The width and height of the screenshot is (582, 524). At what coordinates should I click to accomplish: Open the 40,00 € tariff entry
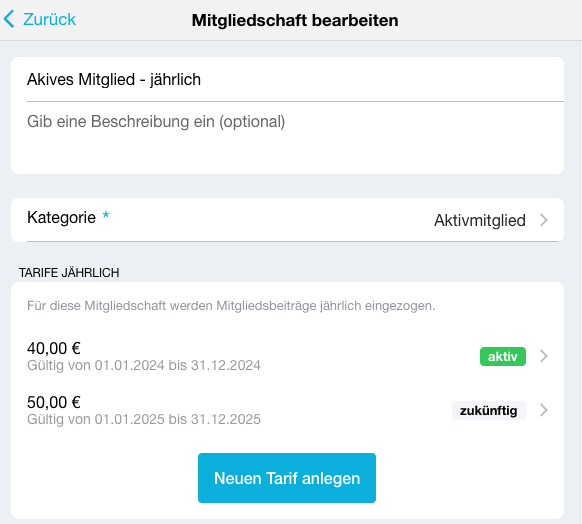(x=288, y=356)
